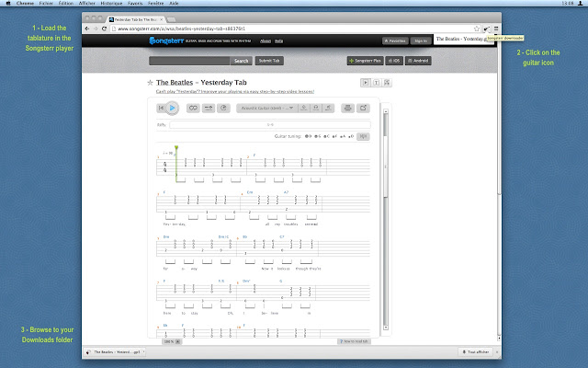Image resolution: width=588 pixels, height=368 pixels.
Task: Click the browser back arrow
Action: point(87,29)
